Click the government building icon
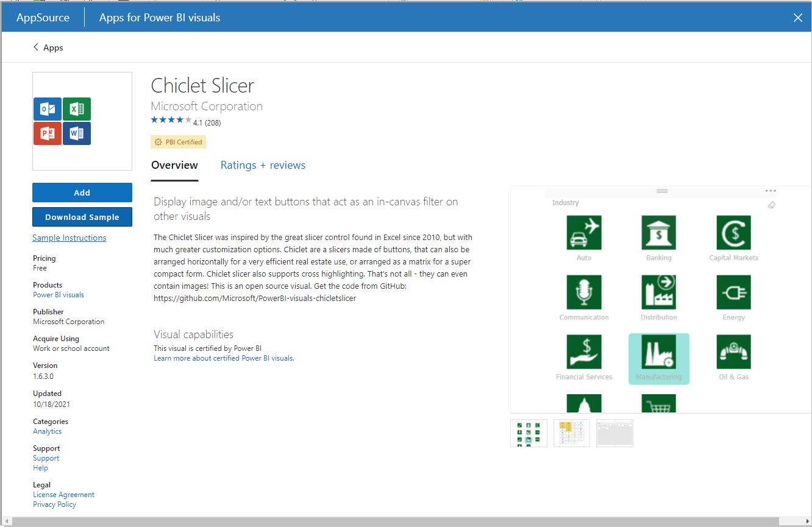The height and width of the screenshot is (527, 812). click(584, 403)
